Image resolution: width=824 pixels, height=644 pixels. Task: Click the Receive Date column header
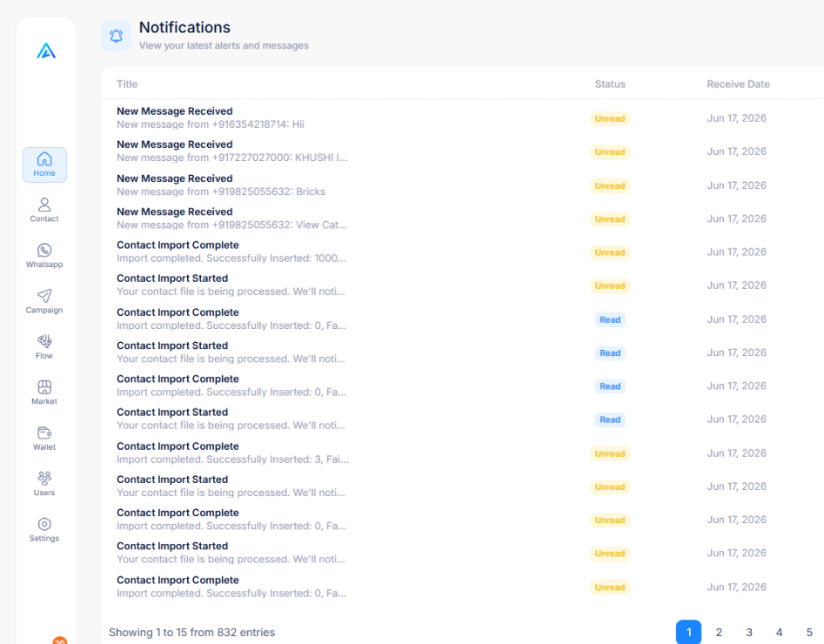point(738,84)
